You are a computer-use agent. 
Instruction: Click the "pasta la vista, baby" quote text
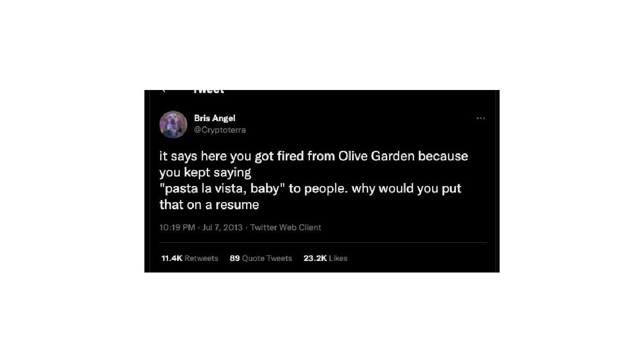(223, 189)
